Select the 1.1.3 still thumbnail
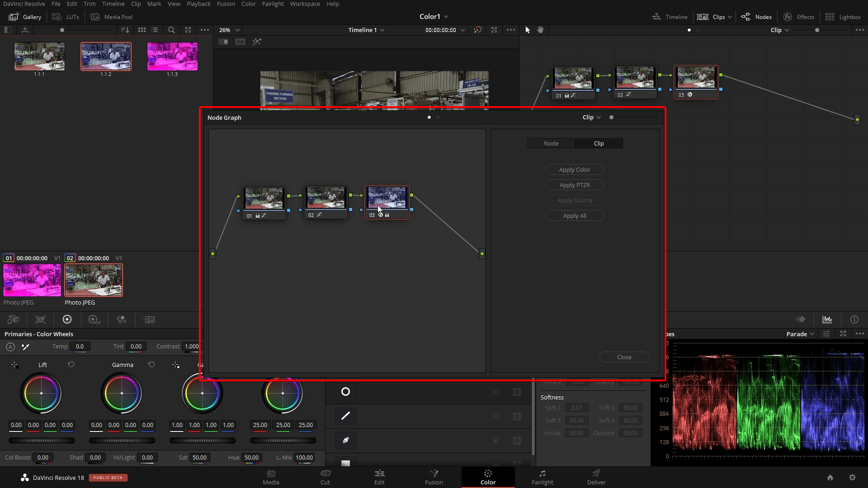Image resolution: width=868 pixels, height=488 pixels. click(x=172, y=56)
